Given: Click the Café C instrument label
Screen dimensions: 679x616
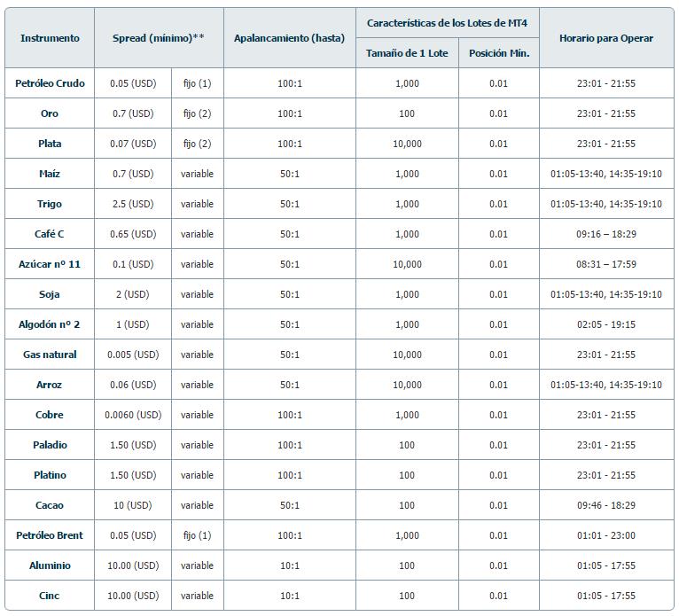Looking at the screenshot, I should click(x=50, y=234).
